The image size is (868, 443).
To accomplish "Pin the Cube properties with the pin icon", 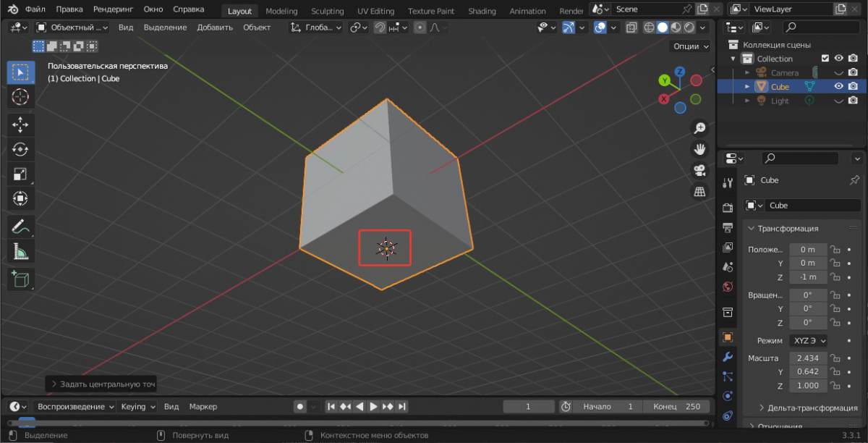I will 854,180.
